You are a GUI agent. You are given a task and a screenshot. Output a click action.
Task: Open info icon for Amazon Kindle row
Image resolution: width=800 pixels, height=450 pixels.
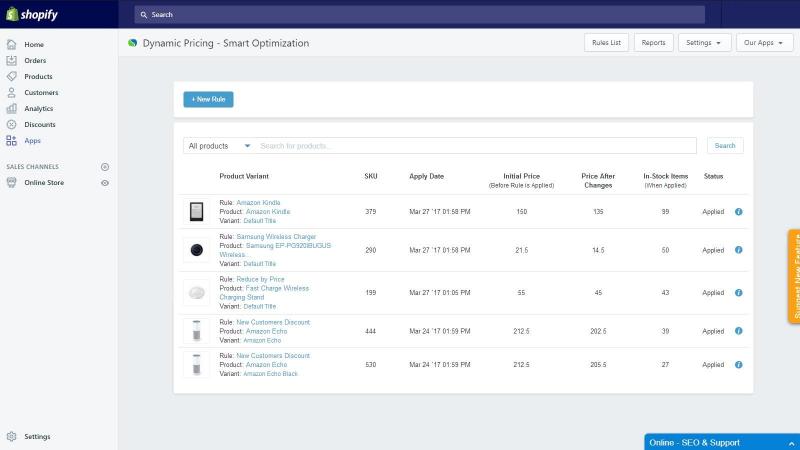click(738, 212)
